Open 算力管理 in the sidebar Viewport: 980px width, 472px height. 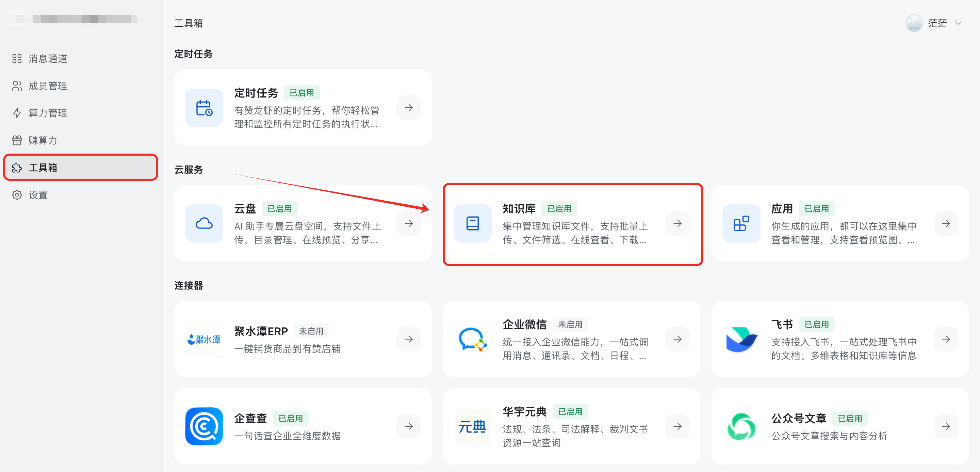coord(81,113)
